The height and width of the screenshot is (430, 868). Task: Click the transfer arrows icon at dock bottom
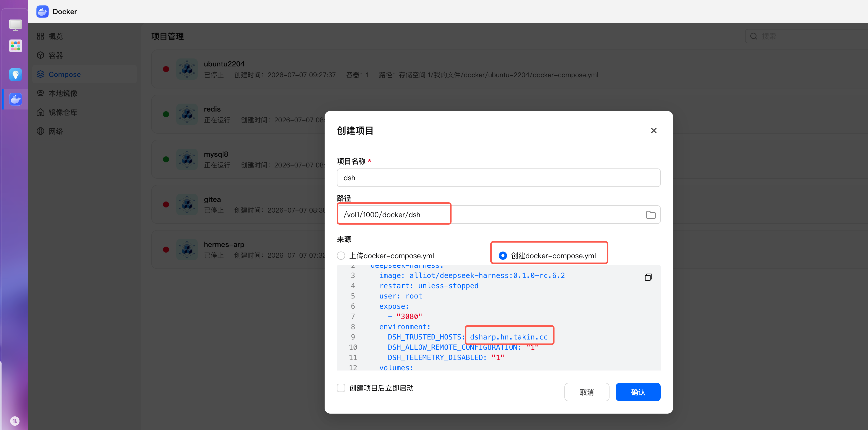[x=15, y=421]
